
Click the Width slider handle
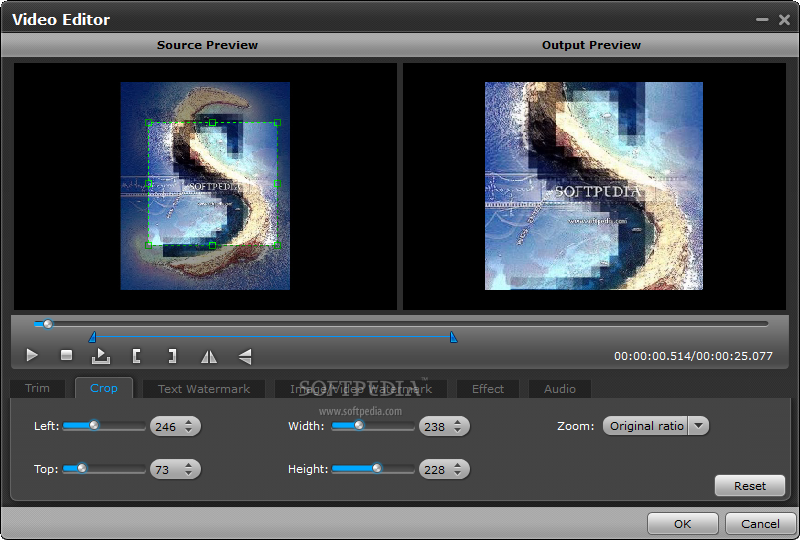click(x=359, y=425)
